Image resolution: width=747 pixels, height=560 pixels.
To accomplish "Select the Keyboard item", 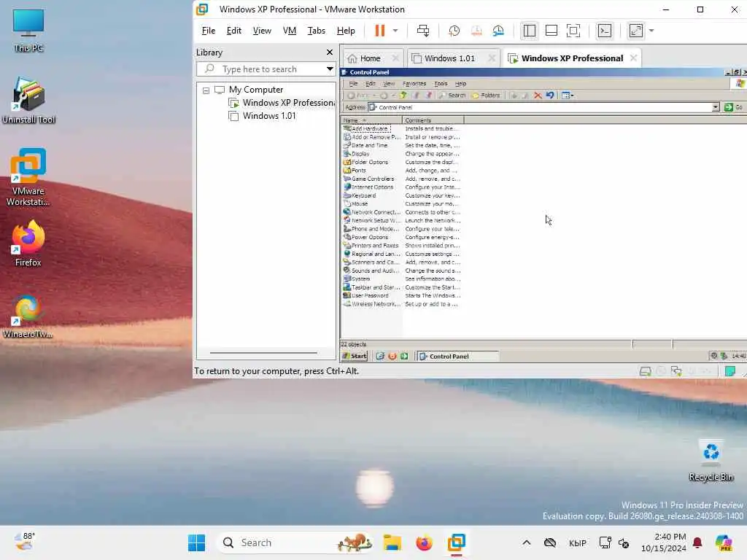I will click(x=360, y=195).
